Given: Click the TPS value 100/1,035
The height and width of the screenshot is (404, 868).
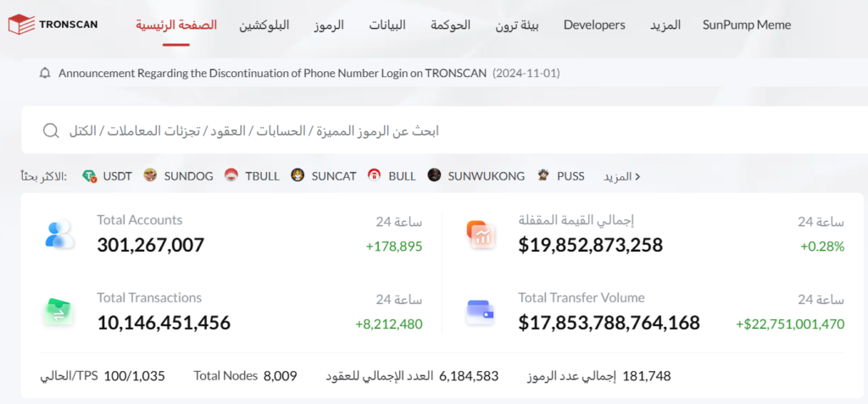Looking at the screenshot, I should (135, 376).
